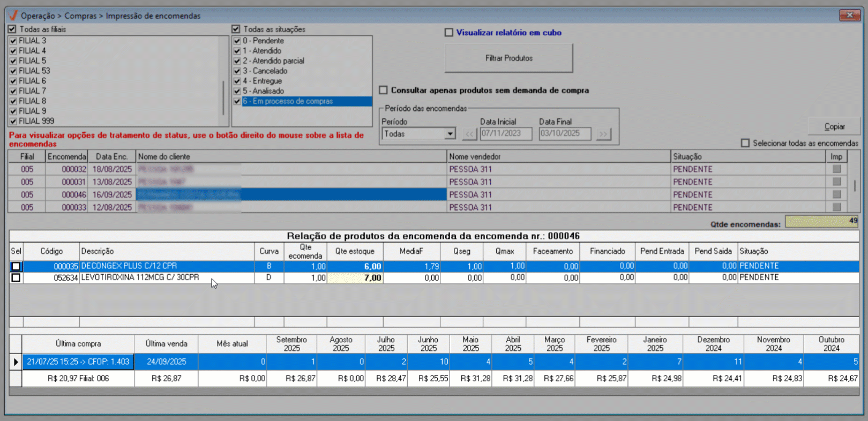Open the Período dropdown
Image resolution: width=868 pixels, height=421 pixels.
450,134
